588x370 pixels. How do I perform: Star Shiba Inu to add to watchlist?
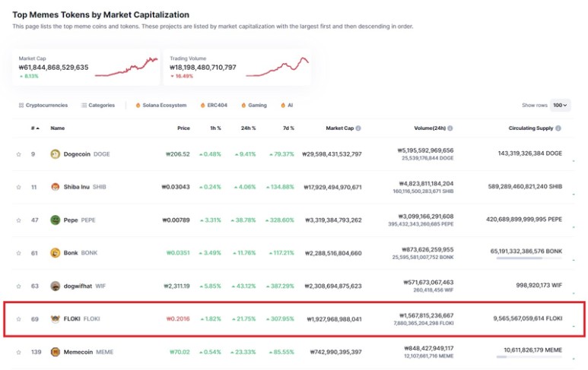pos(19,187)
